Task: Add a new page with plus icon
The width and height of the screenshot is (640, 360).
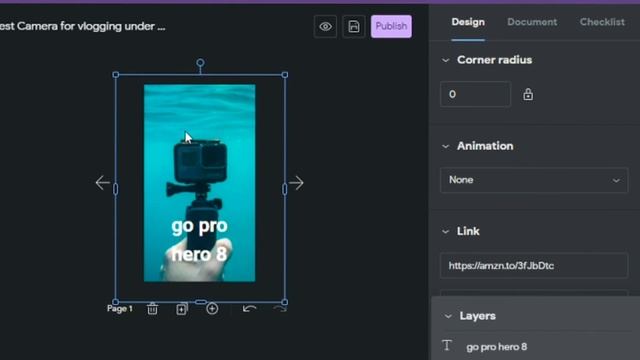Action: [x=212, y=309]
